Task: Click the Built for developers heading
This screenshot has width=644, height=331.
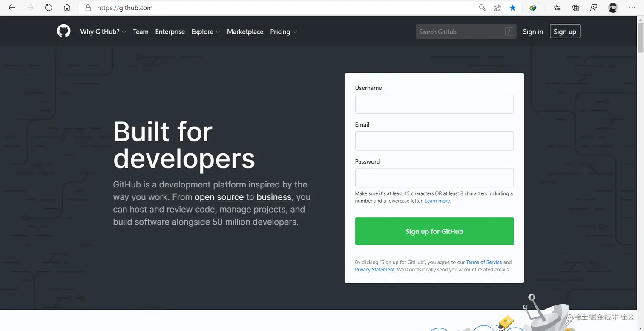Action: click(184, 145)
